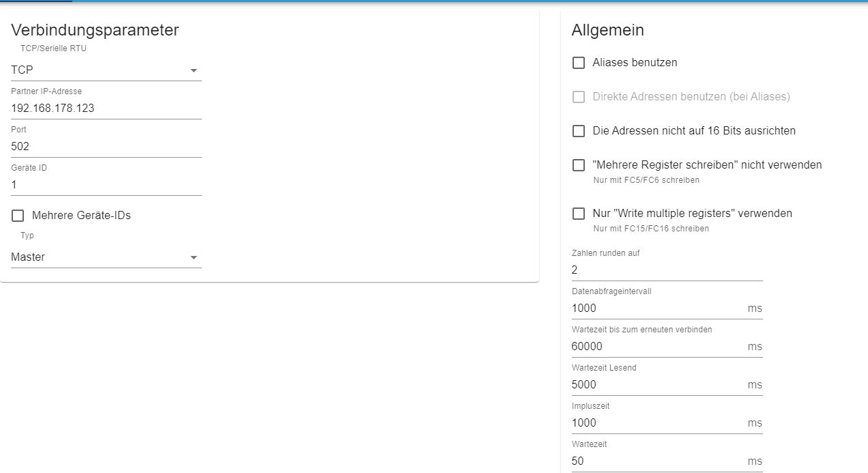Screen dimensions: 868x473
Task: Enable Nur "Write multiple registers" verwenden
Action: (x=579, y=214)
